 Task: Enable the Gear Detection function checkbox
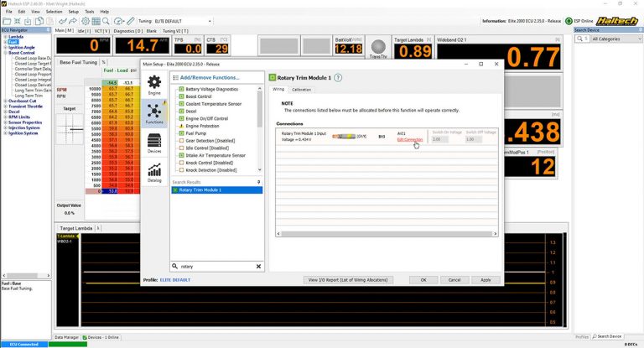[x=179, y=140]
